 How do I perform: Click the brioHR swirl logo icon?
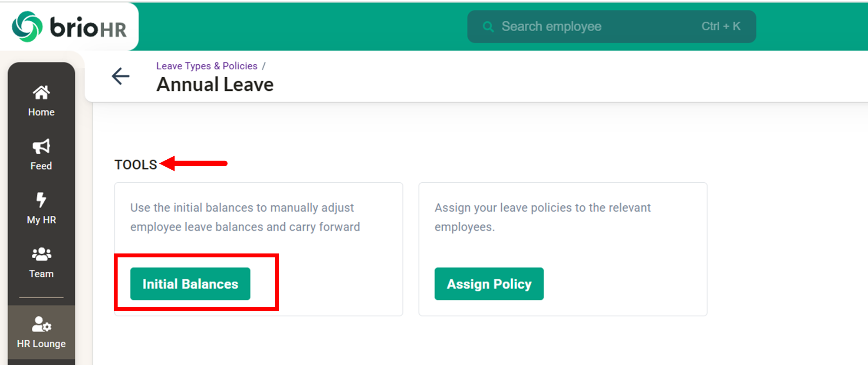[x=27, y=26]
